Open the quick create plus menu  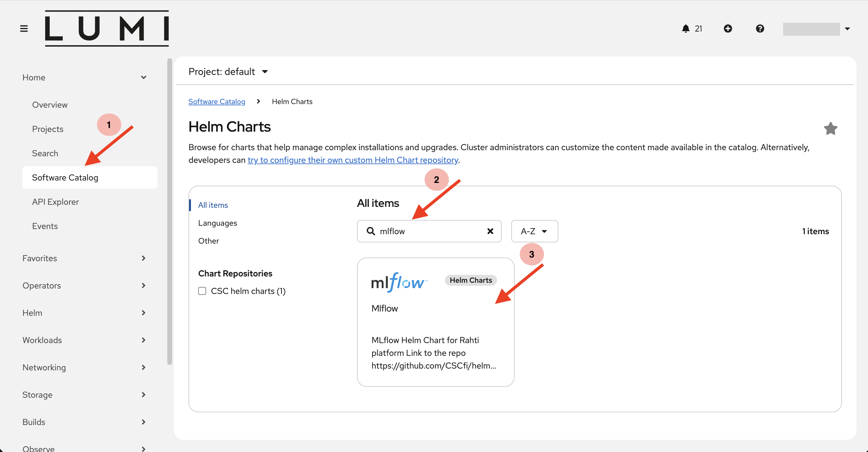point(728,29)
